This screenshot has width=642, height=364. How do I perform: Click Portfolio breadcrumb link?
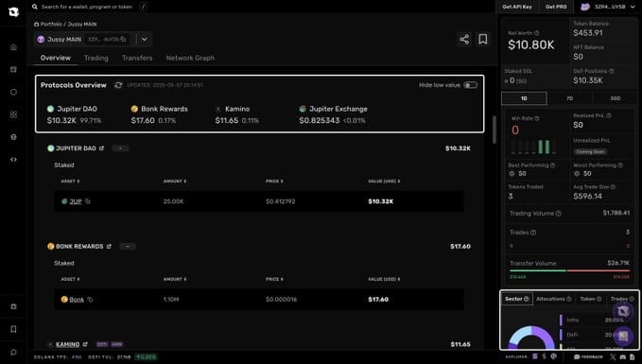point(52,25)
